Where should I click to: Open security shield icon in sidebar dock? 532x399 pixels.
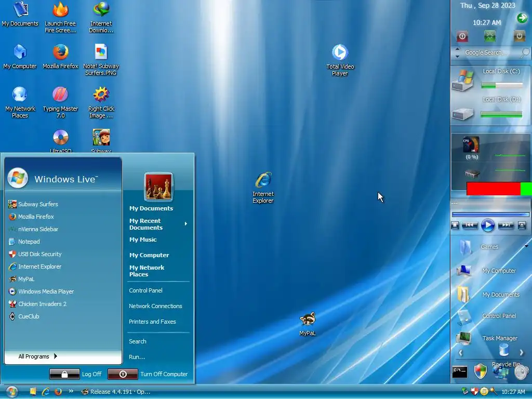tap(480, 371)
